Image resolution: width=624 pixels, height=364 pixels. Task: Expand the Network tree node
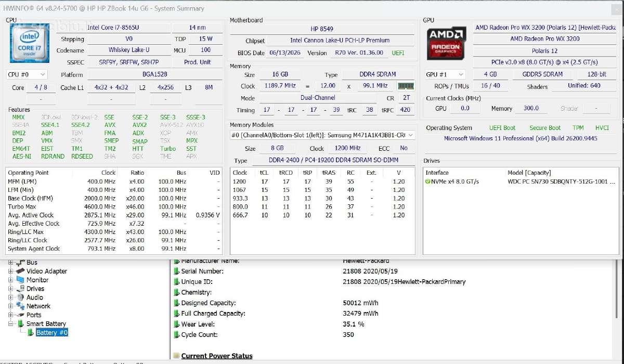click(10, 306)
